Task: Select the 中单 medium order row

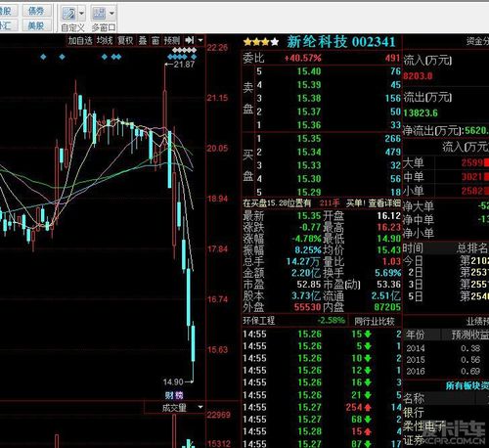Action: 446,177
